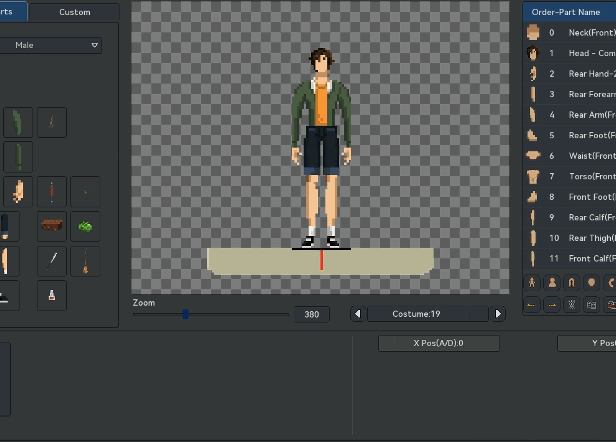This screenshot has width=616, height=442.
Task: Choose the broom item thumbnail
Action: click(x=86, y=262)
